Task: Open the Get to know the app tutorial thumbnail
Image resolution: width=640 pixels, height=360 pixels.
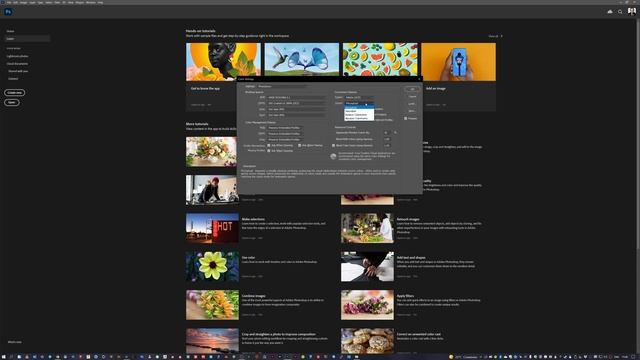Action: coord(223,62)
